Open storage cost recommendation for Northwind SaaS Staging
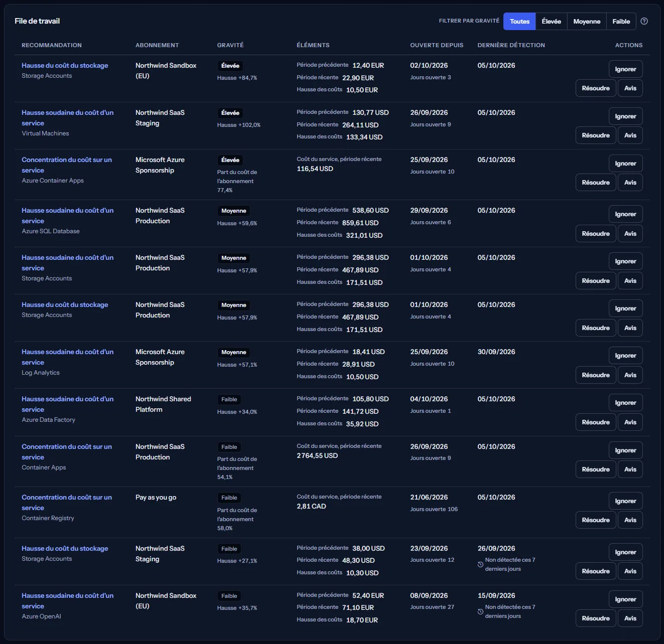The image size is (664, 644). (x=65, y=548)
